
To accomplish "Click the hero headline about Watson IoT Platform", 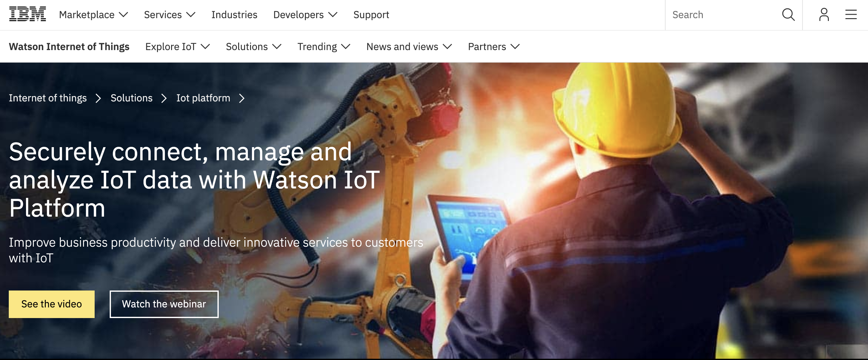I will click(x=194, y=179).
